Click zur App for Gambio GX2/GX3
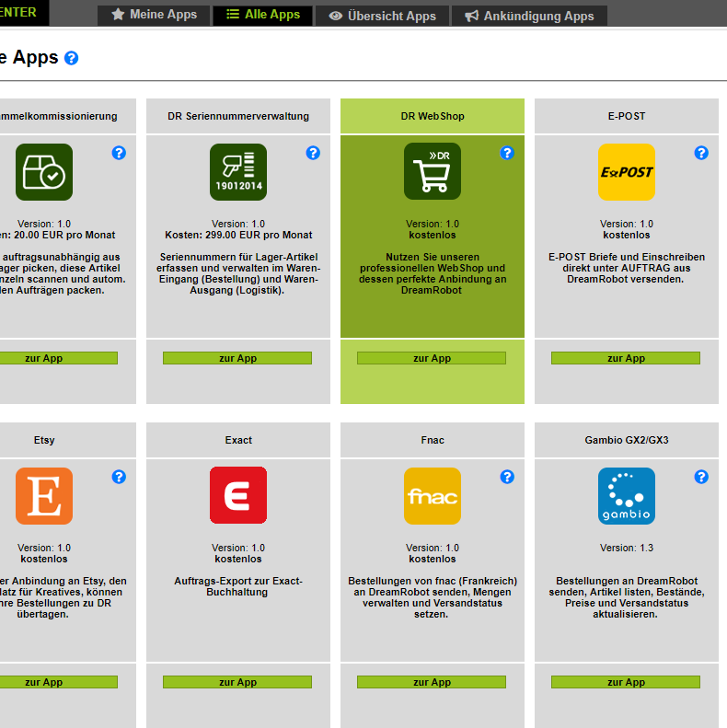This screenshot has width=727, height=728. click(x=626, y=682)
